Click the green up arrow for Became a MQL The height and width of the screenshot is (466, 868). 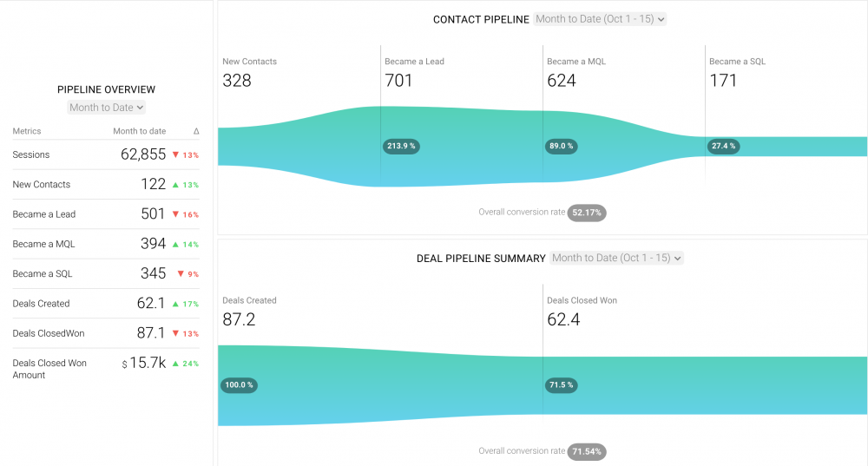[x=175, y=245]
